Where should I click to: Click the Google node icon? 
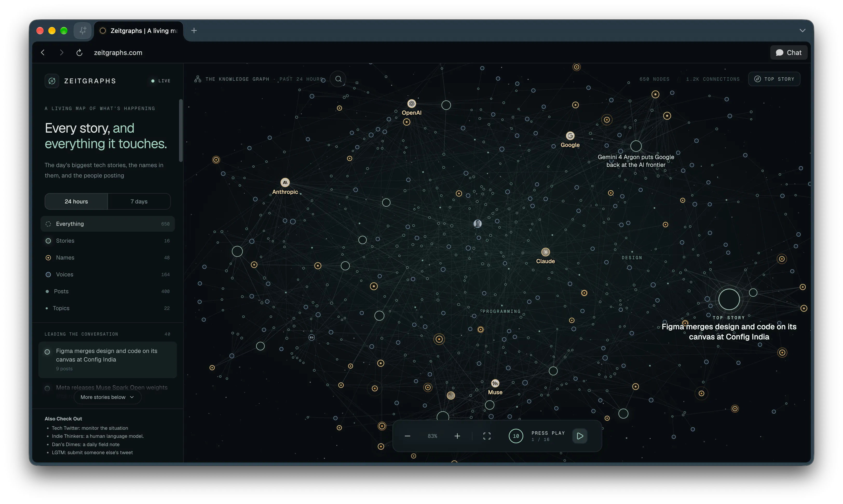(x=570, y=136)
